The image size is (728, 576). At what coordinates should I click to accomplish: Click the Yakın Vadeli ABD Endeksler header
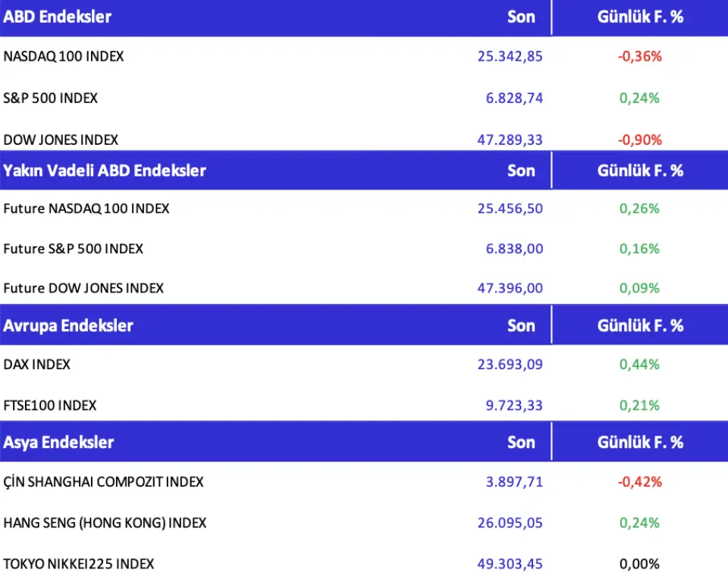point(105,171)
